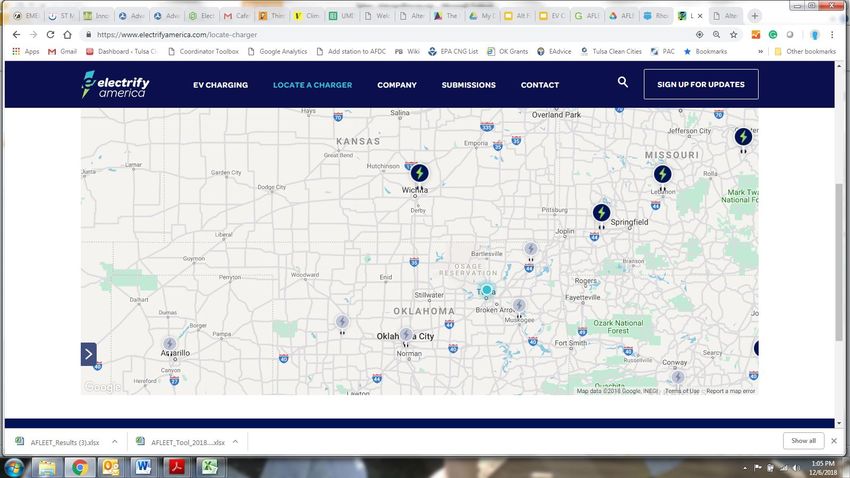The width and height of the screenshot is (850, 478).
Task: Open the zoom indicator in address bar
Action: pos(716,35)
